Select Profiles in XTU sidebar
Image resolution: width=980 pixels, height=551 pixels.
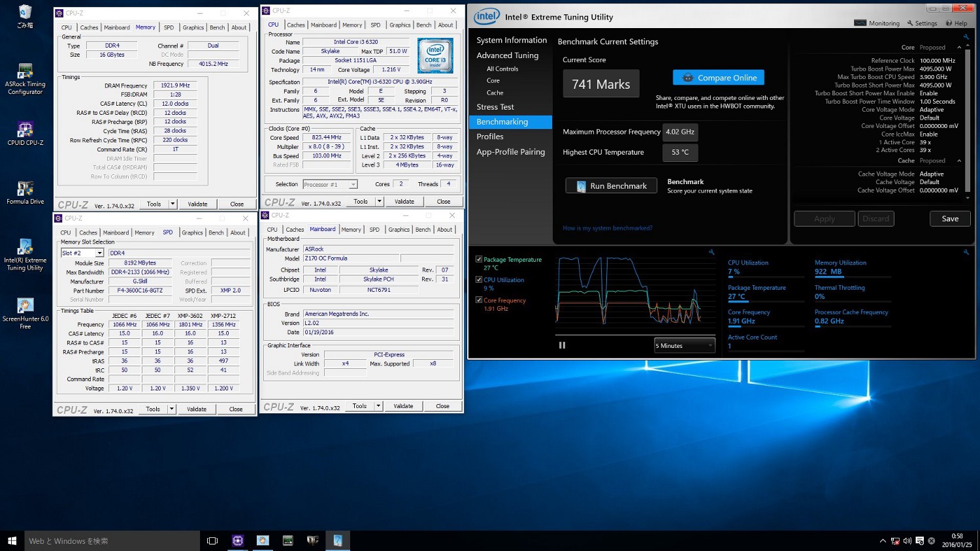pyautogui.click(x=490, y=136)
